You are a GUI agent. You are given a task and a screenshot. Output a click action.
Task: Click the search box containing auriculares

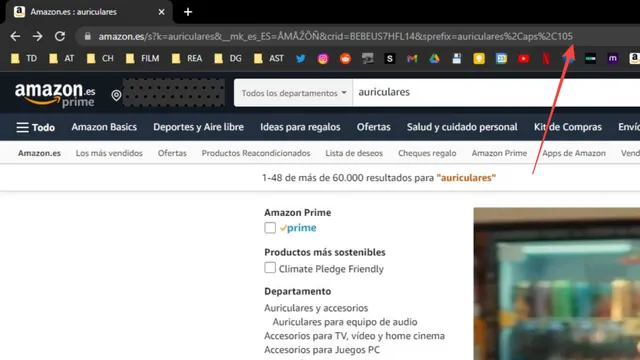click(496, 93)
